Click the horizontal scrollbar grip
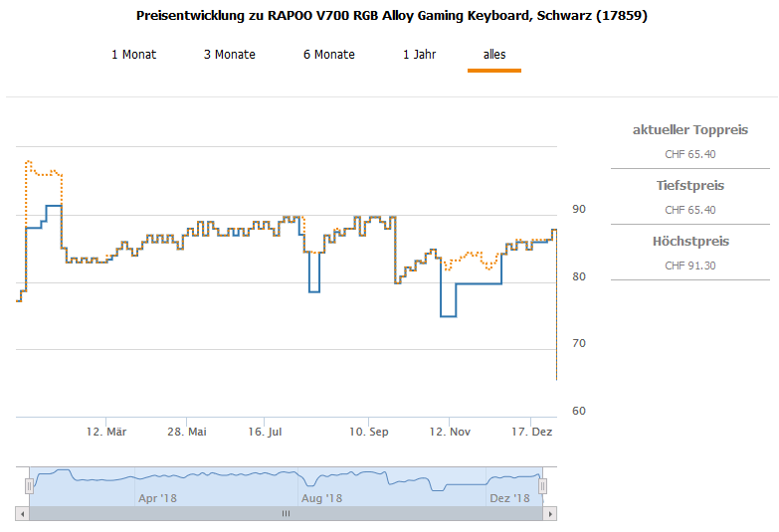 click(x=286, y=514)
